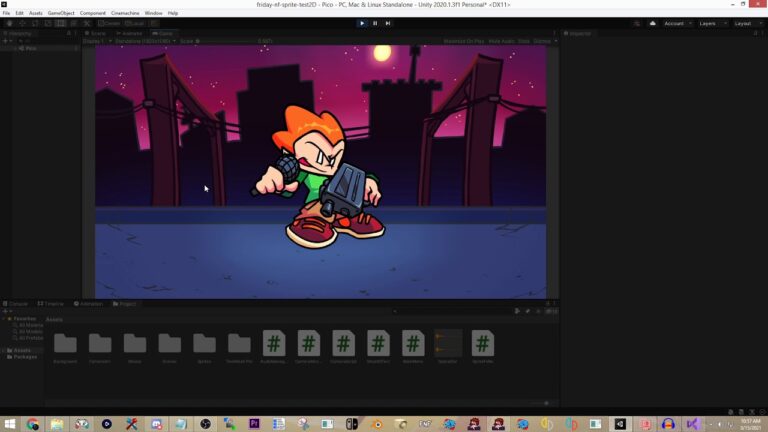This screenshot has height=432, width=768.
Task: Open the Account dropdown
Action: pyautogui.click(x=678, y=23)
